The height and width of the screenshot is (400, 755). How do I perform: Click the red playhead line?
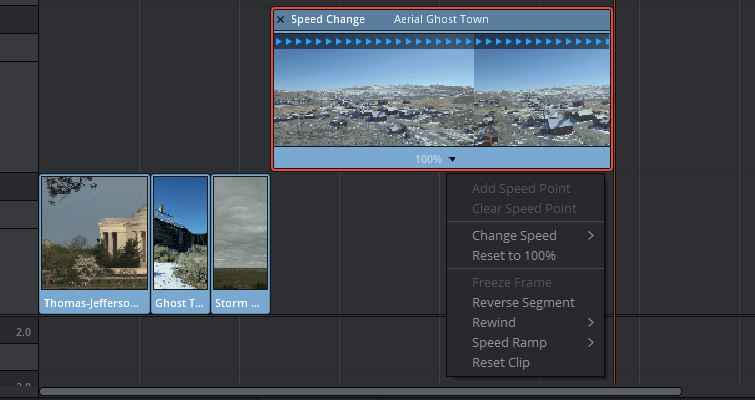click(x=614, y=250)
